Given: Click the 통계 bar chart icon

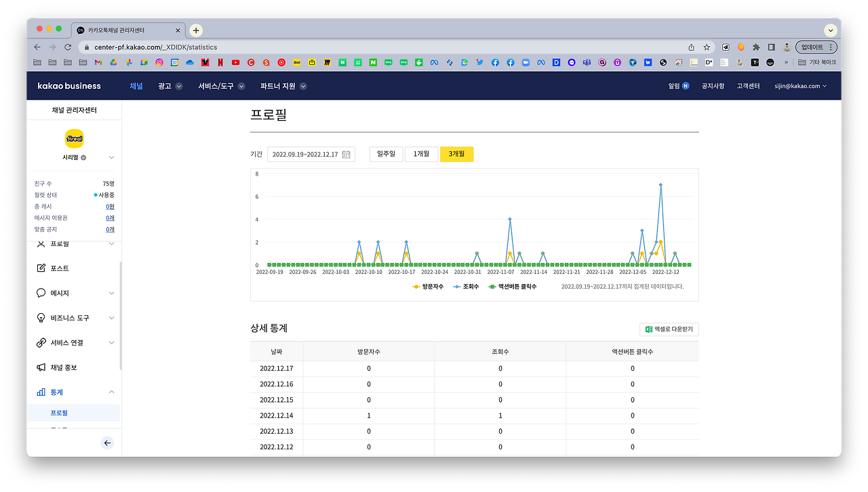Looking at the screenshot, I should 41,392.
